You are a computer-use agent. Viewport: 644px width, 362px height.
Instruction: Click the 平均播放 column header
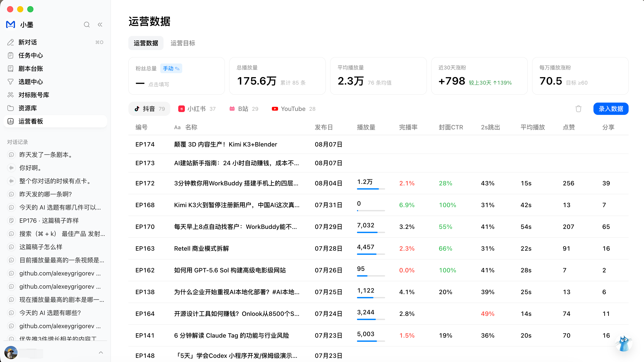(533, 127)
